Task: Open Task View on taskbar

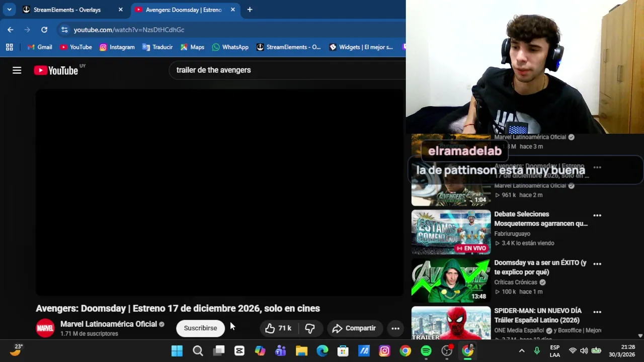Action: point(218,351)
